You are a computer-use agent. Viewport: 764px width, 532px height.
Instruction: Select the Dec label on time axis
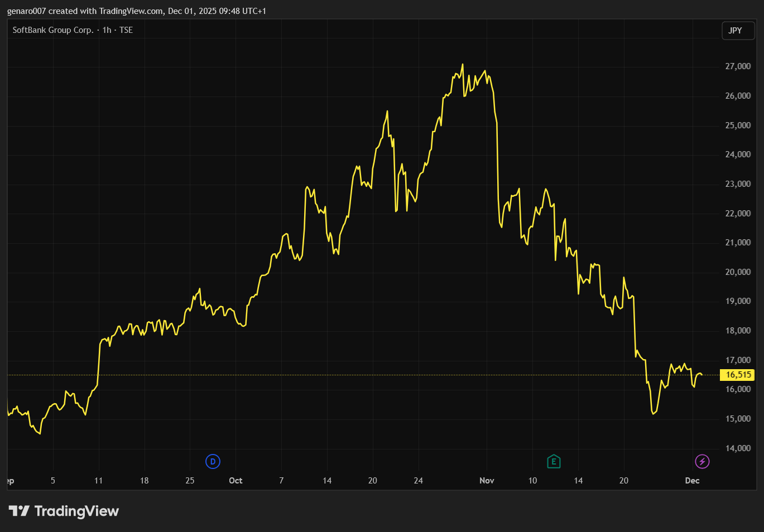click(692, 481)
